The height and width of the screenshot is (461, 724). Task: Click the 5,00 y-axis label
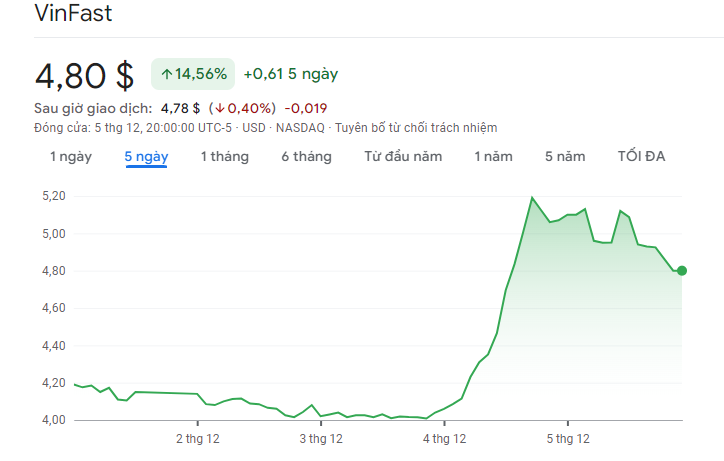tap(54, 234)
